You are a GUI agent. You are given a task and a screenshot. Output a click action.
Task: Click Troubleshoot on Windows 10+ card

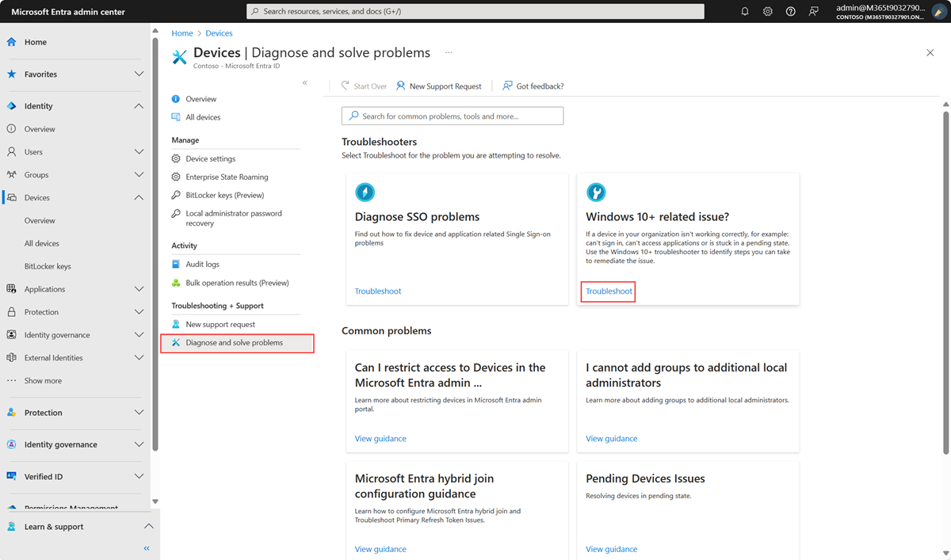click(x=609, y=291)
